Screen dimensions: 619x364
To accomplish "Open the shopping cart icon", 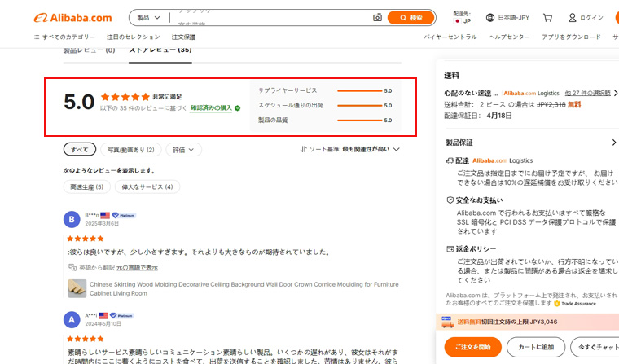I will [x=547, y=17].
